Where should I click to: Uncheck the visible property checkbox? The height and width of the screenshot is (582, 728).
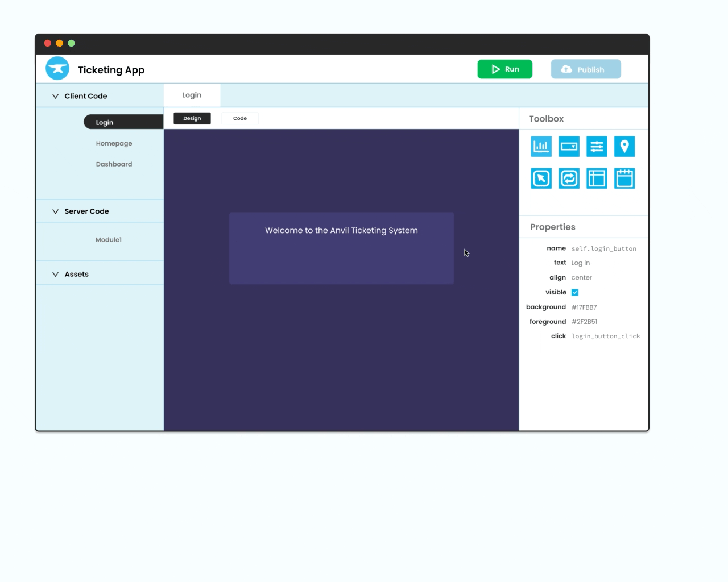point(575,292)
